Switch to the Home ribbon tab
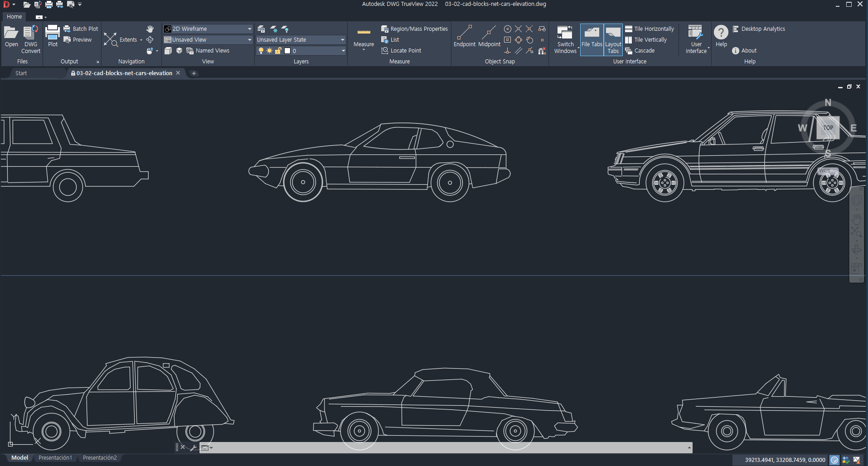This screenshot has width=868, height=466. [14, 17]
